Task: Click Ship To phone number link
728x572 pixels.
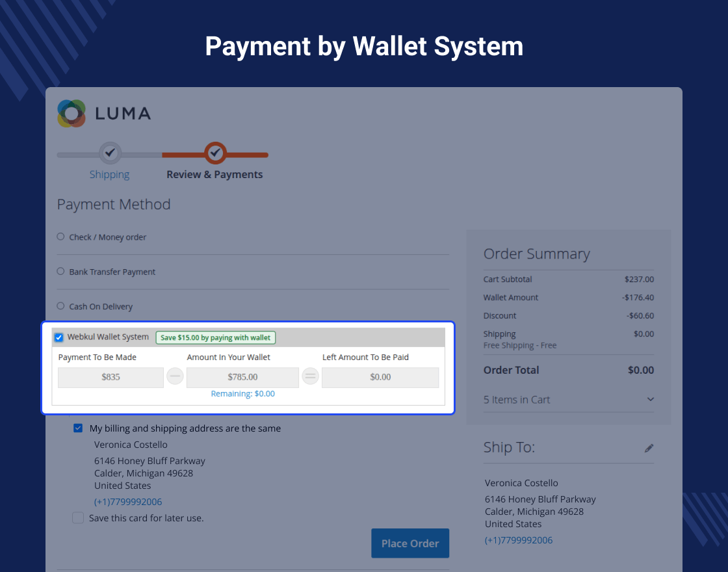Action: pos(519,540)
